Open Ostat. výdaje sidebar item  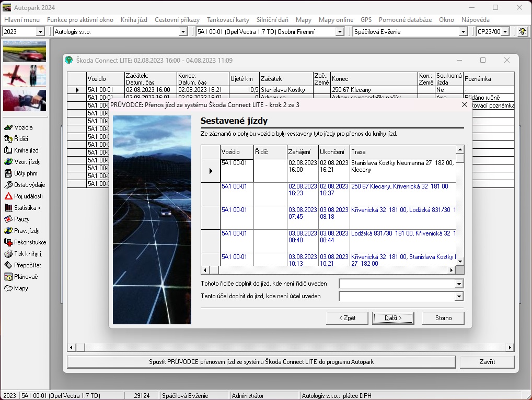(25, 185)
